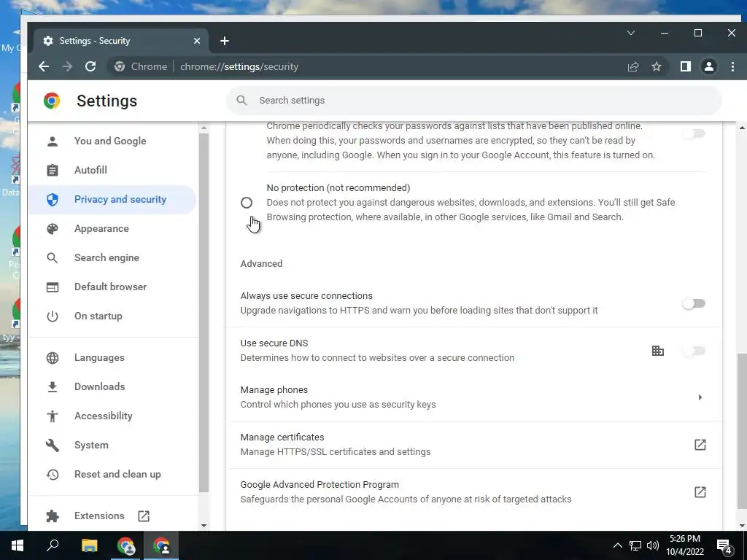Click the power icon beside On startup
Screen dimensions: 747x560
tap(53, 316)
